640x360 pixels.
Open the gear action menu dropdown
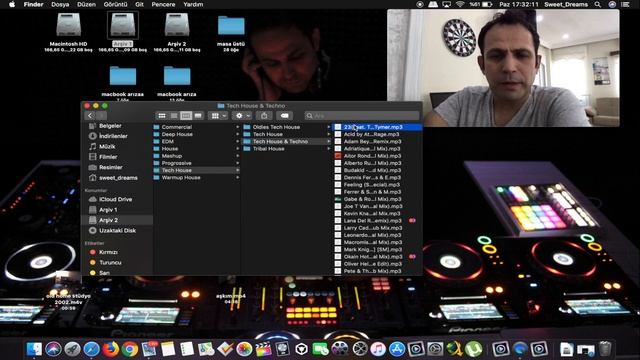pyautogui.click(x=242, y=116)
